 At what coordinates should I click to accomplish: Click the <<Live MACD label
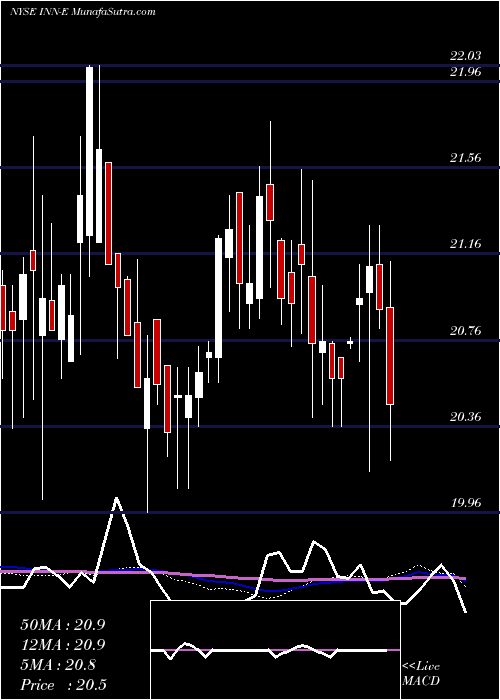(x=421, y=674)
